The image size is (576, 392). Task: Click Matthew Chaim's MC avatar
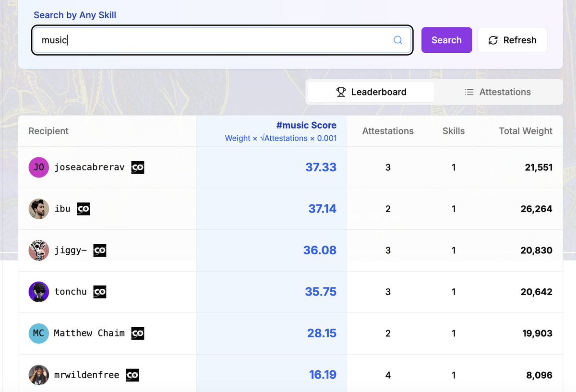tap(38, 333)
